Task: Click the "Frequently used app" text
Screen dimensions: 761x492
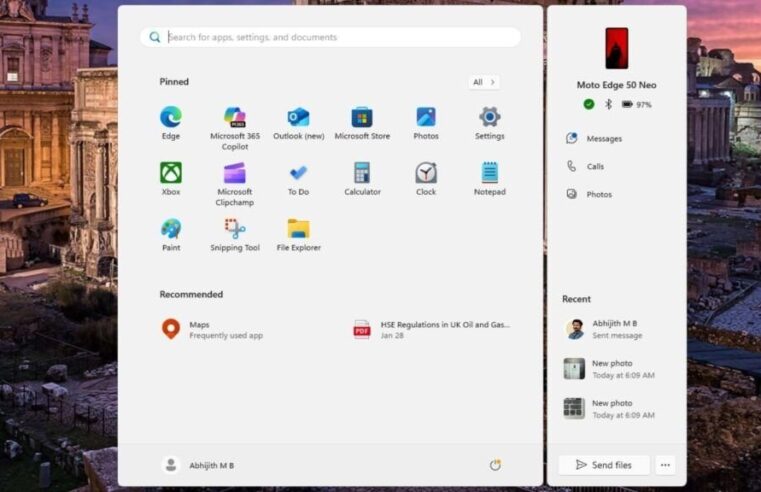Action: coord(226,335)
